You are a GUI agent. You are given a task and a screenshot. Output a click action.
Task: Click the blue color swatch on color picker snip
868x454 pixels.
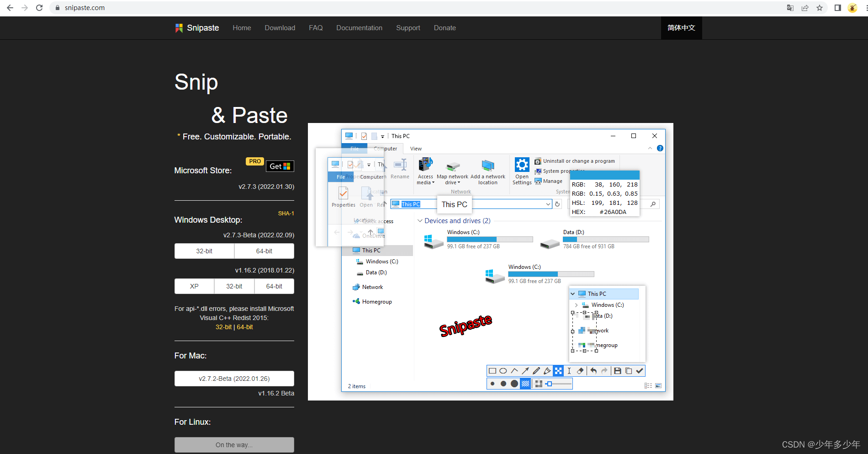605,176
